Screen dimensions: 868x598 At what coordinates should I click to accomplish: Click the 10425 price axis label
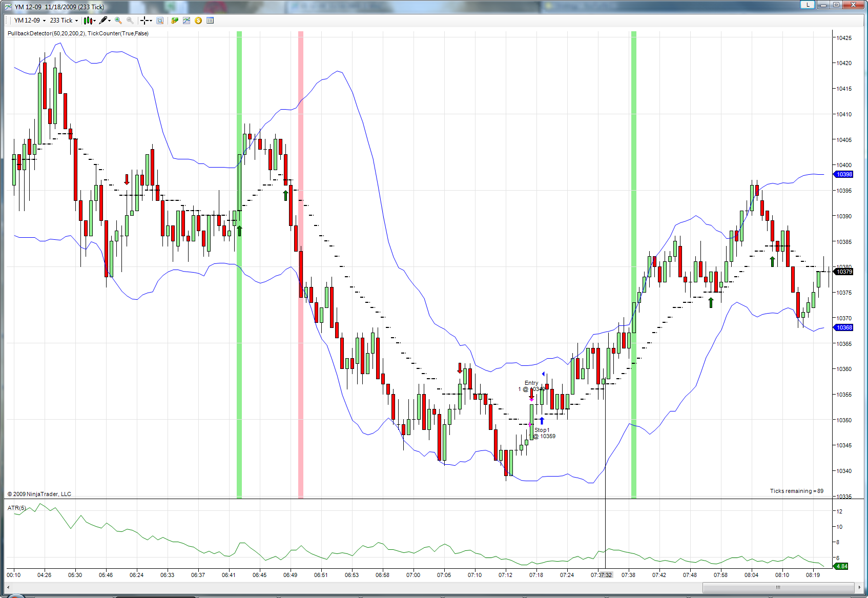click(844, 38)
